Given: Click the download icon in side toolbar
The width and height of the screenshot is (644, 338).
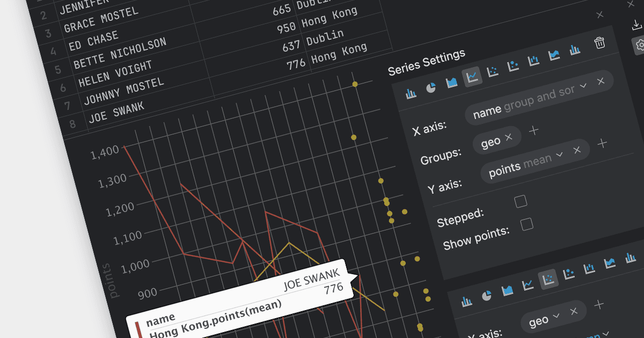Looking at the screenshot, I should 637,25.
